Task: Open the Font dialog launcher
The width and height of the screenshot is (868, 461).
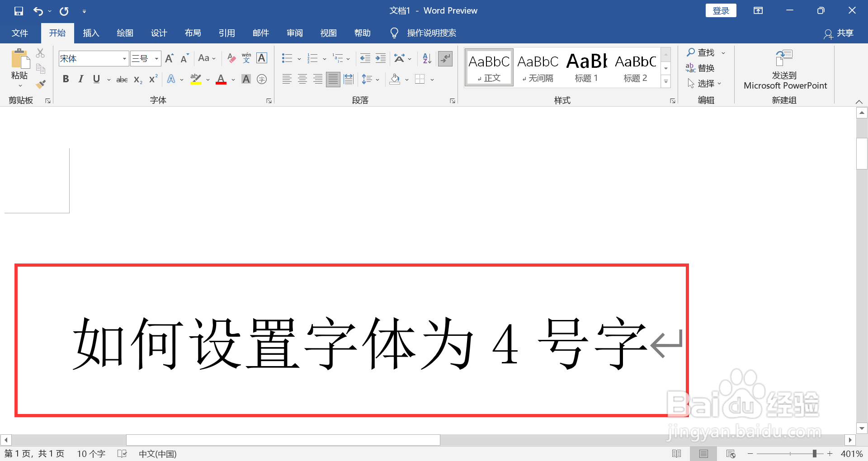Action: point(269,101)
